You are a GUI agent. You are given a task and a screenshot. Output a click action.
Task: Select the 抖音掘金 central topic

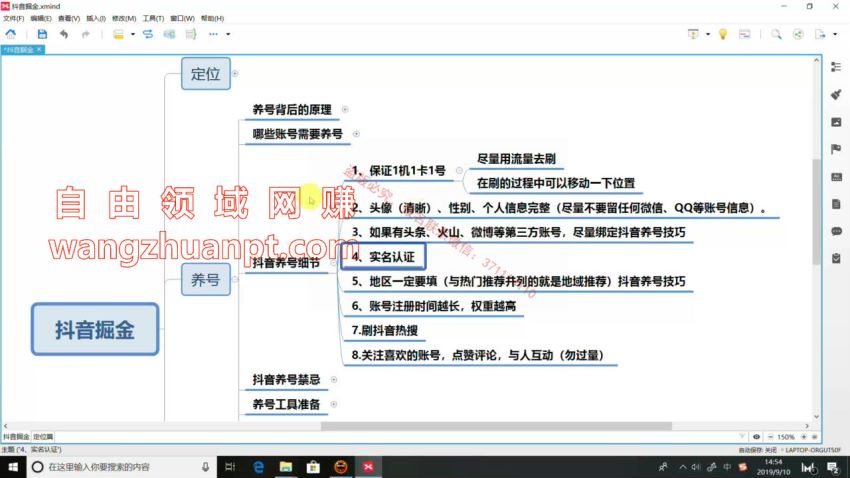tap(95, 329)
